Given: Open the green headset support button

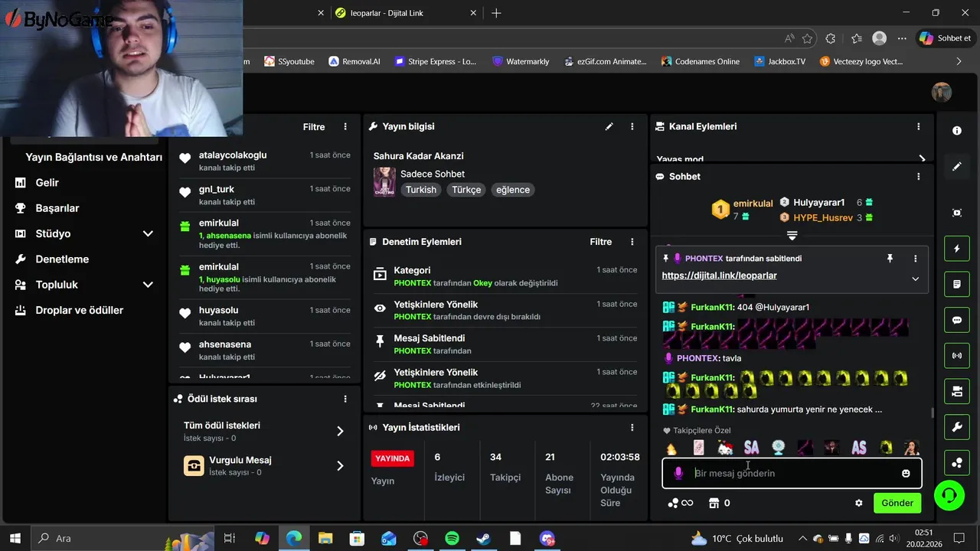Looking at the screenshot, I should (x=949, y=495).
